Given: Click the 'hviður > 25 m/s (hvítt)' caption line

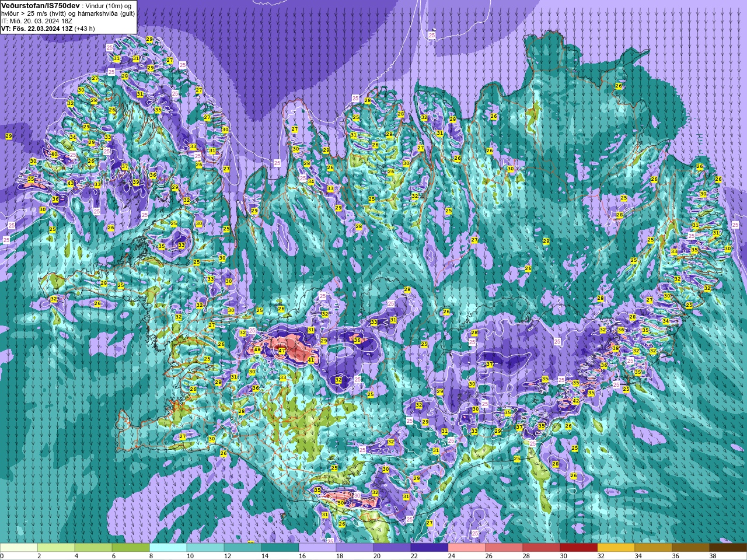Looking at the screenshot, I should pos(68,13).
